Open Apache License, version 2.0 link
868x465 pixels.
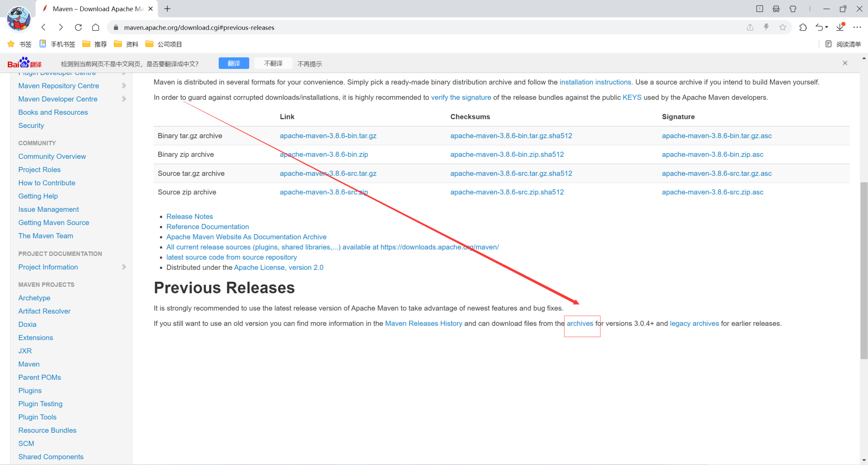(x=279, y=267)
